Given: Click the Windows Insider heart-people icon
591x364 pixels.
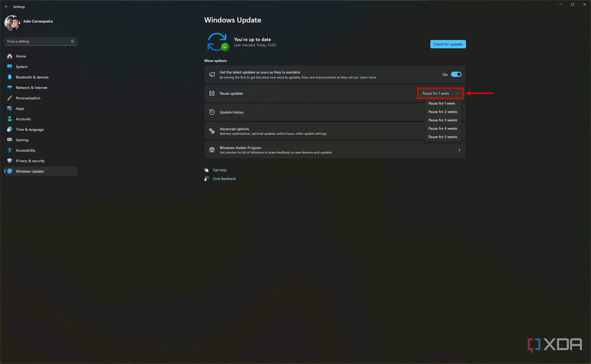Looking at the screenshot, I should point(212,150).
